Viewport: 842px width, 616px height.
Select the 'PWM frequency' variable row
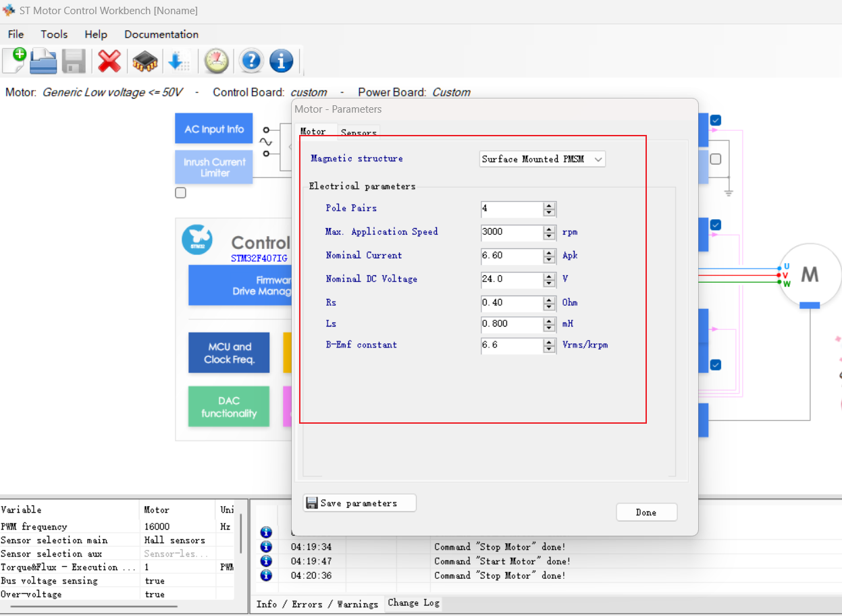[x=117, y=526]
